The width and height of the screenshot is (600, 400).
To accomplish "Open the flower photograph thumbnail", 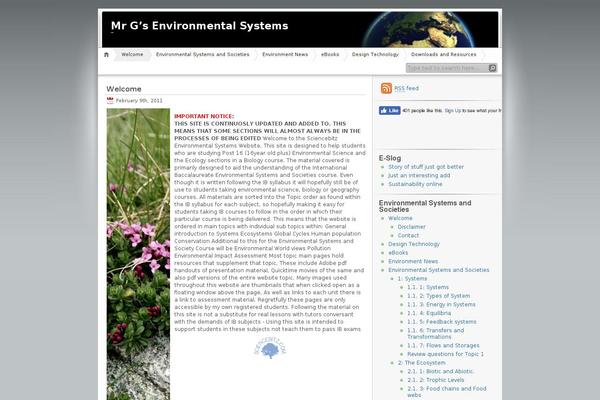I will point(138,254).
